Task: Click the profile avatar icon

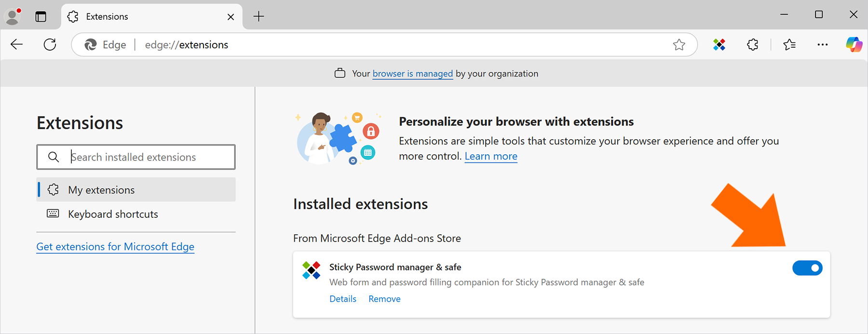Action: coord(13,16)
